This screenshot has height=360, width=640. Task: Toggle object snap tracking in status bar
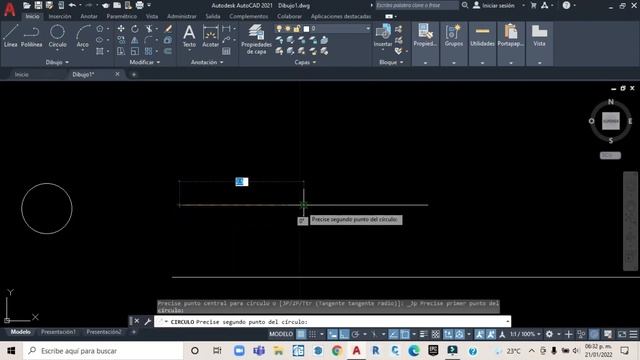tap(393, 334)
